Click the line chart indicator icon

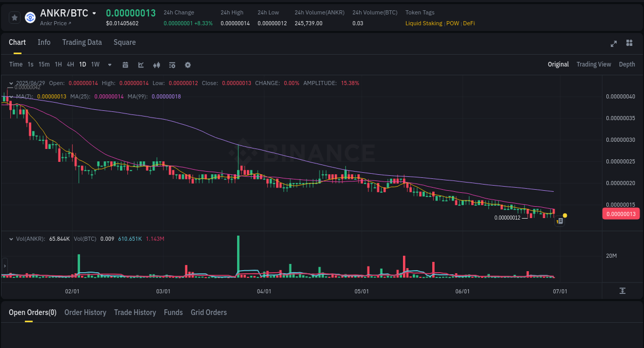click(140, 64)
